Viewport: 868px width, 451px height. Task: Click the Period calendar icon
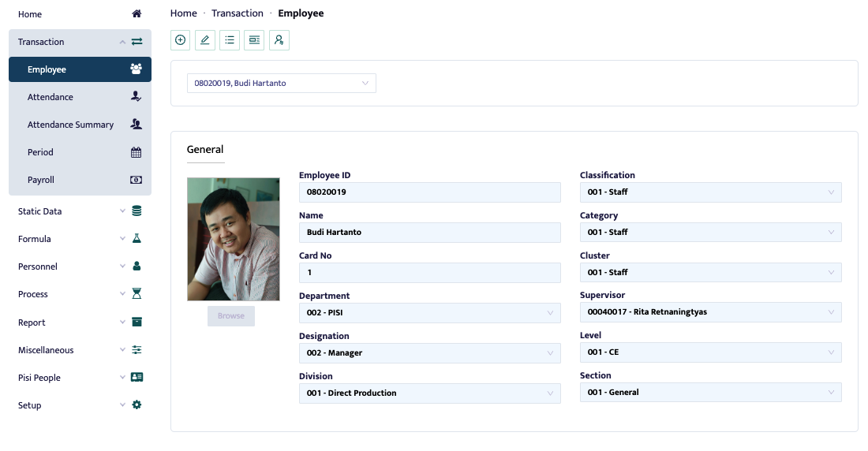[137, 152]
